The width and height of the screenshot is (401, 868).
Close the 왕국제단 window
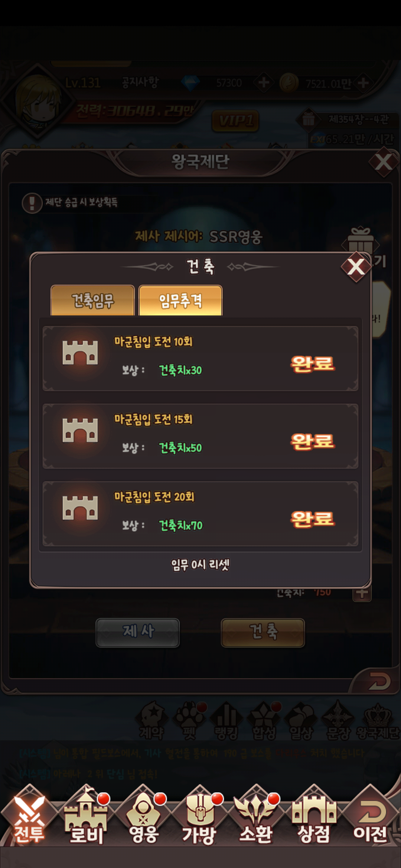383,162
